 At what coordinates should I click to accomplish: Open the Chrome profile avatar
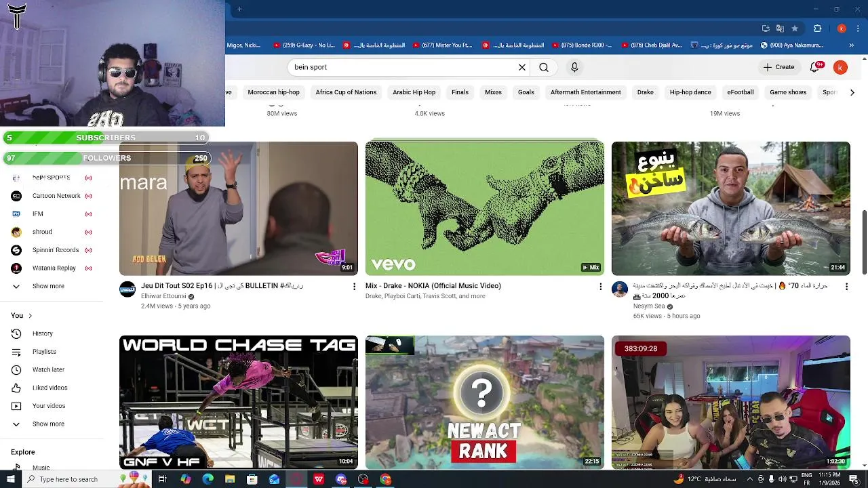coord(842,28)
